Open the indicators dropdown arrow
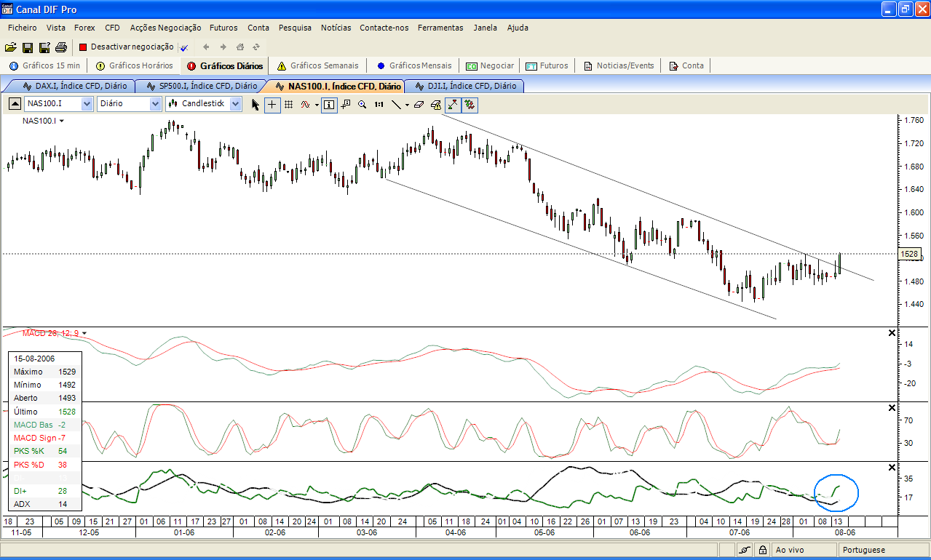 (x=317, y=105)
